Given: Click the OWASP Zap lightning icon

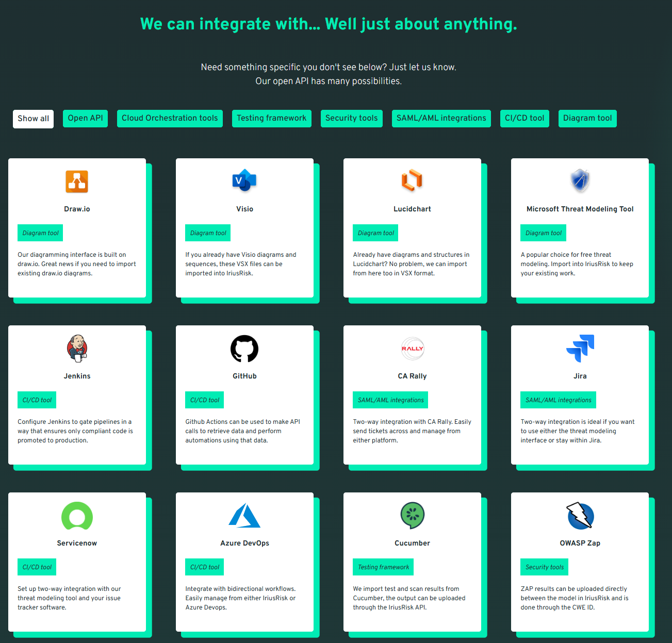Looking at the screenshot, I should click(x=580, y=516).
